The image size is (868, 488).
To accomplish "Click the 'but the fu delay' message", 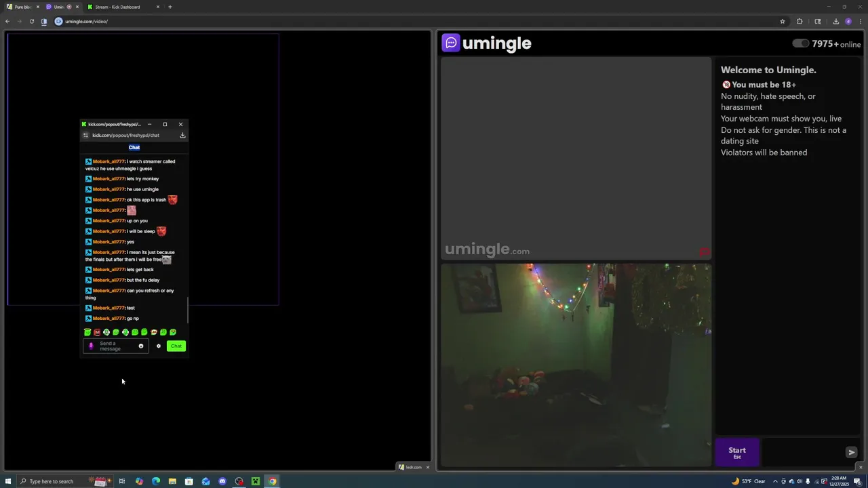I will coord(123,280).
